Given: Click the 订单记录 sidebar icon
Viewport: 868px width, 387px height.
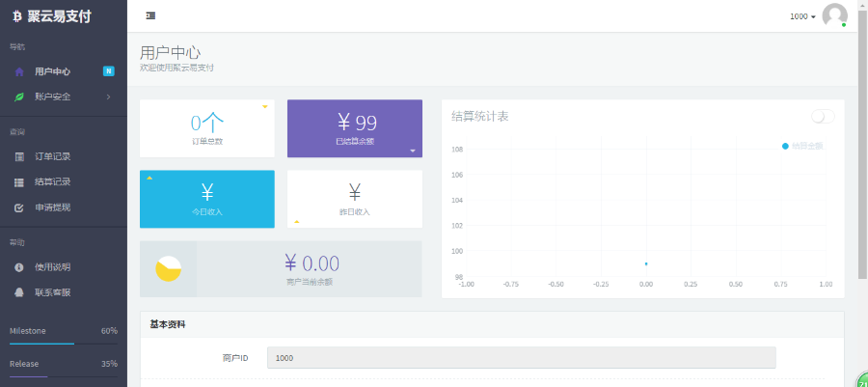Looking at the screenshot, I should [x=19, y=156].
